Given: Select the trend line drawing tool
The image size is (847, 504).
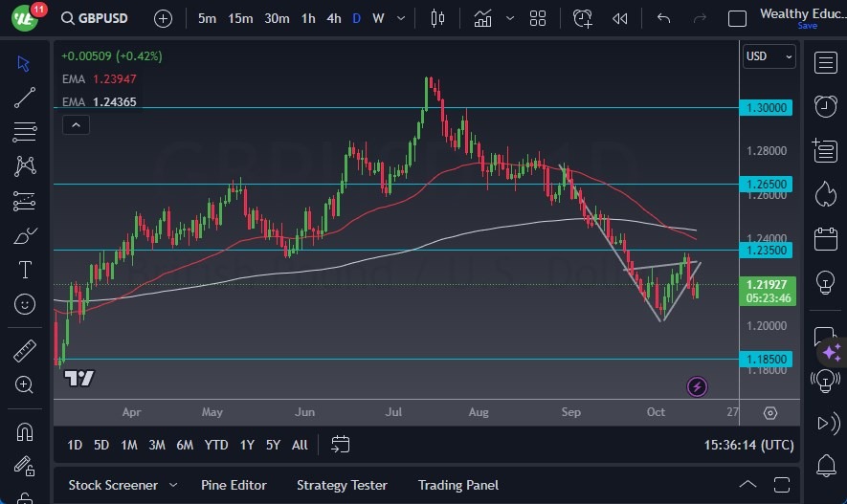Looking at the screenshot, I should [25, 97].
